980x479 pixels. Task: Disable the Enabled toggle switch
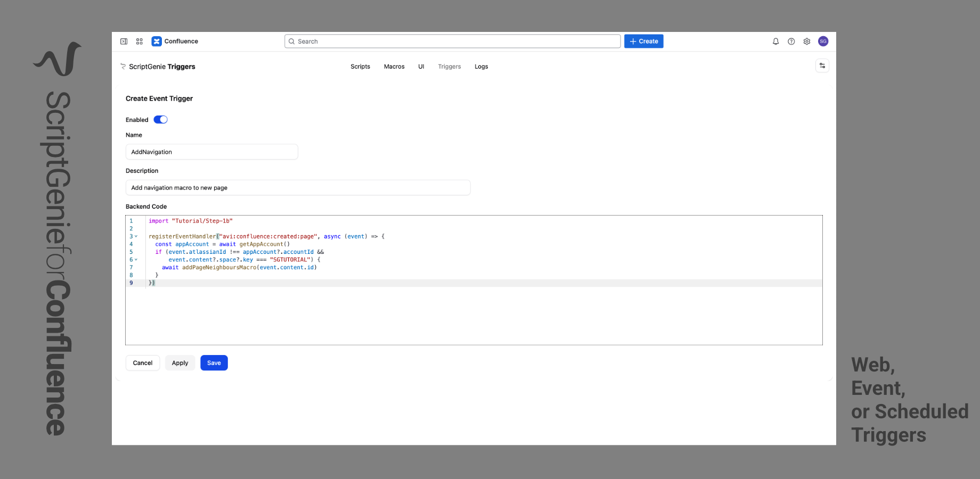point(160,120)
